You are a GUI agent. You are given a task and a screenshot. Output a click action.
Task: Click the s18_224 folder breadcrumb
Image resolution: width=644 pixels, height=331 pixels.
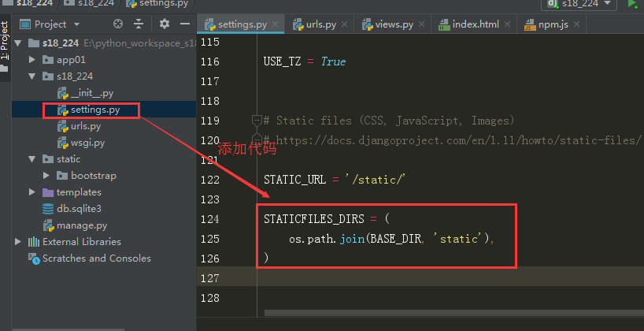(x=89, y=4)
